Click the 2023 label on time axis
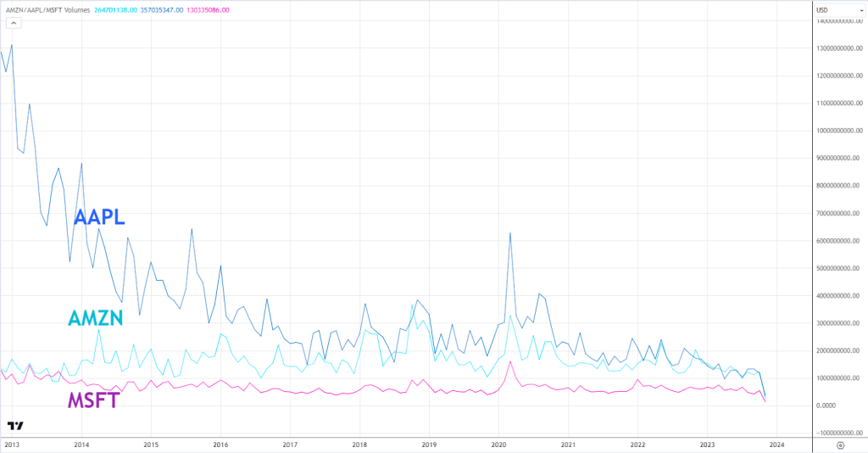 click(707, 445)
